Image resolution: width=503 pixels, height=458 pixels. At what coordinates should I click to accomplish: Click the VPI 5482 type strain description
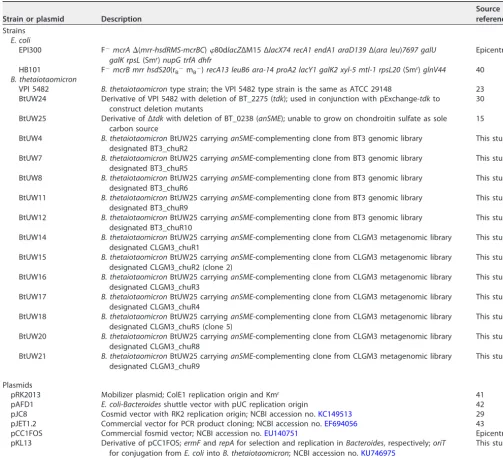(246, 89)
